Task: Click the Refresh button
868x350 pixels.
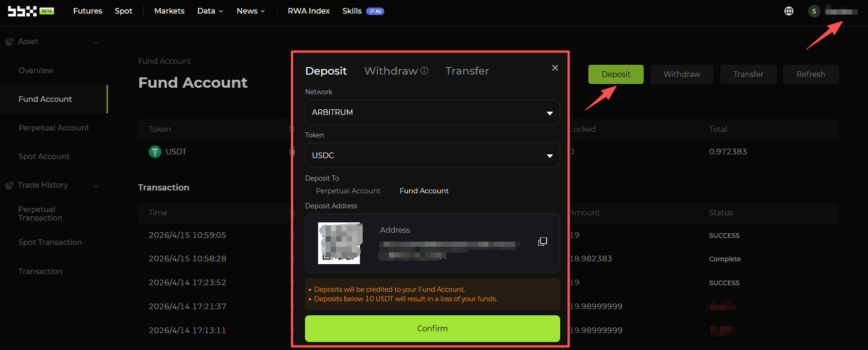Action: 810,75
